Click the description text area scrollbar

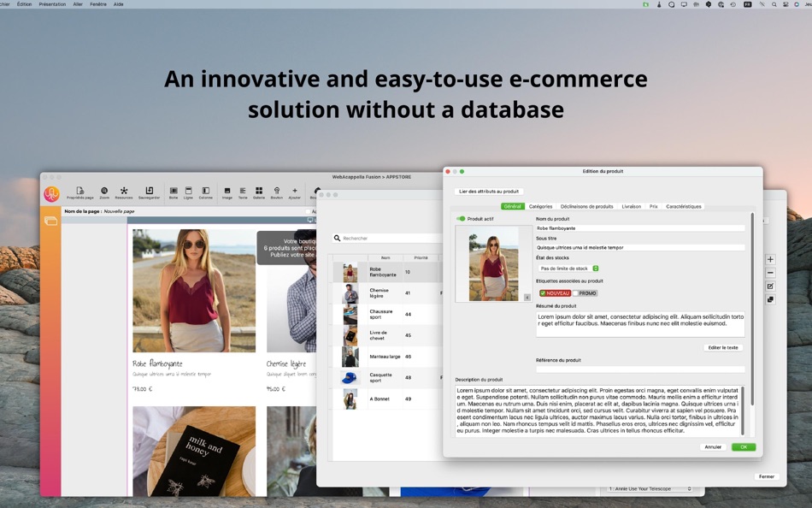click(x=743, y=411)
